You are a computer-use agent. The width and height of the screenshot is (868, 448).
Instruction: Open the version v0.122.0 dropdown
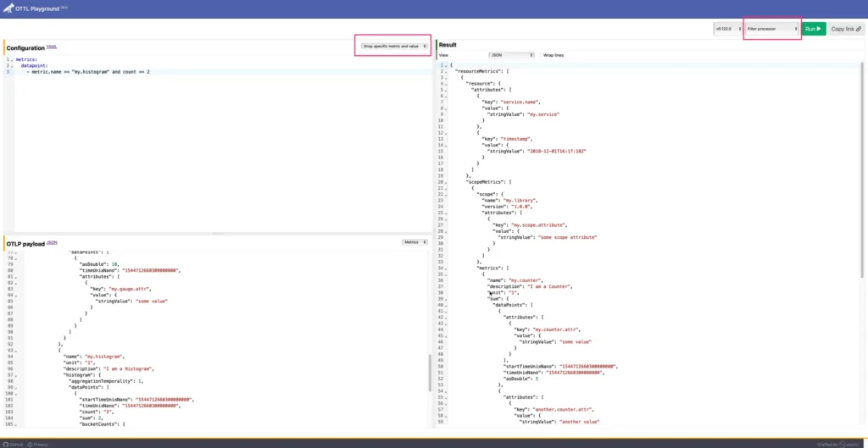click(728, 29)
